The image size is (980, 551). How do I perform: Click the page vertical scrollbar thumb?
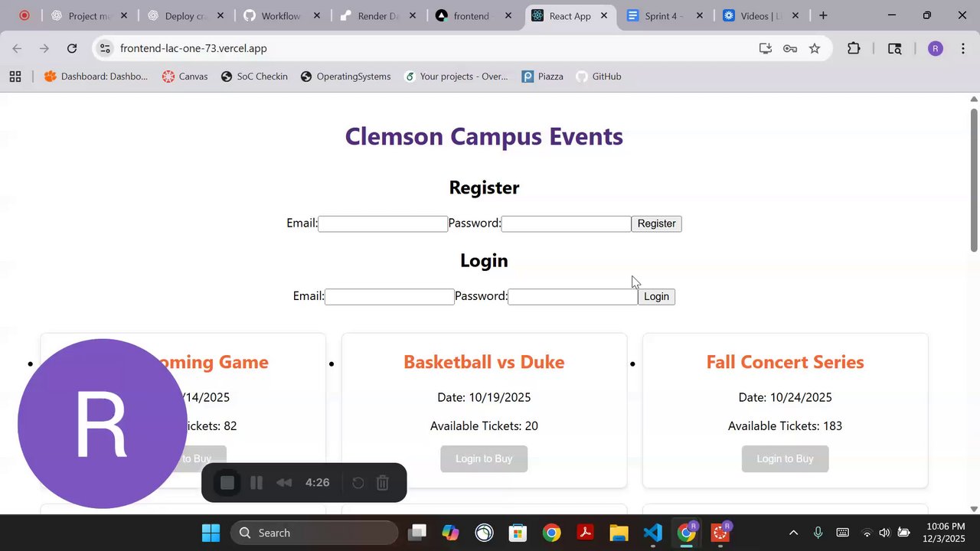974,180
